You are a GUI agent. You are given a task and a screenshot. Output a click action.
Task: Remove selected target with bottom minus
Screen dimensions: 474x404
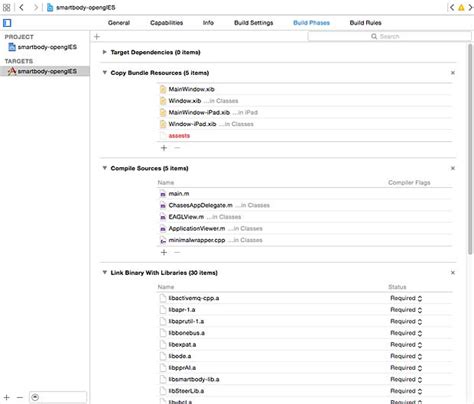click(x=20, y=397)
